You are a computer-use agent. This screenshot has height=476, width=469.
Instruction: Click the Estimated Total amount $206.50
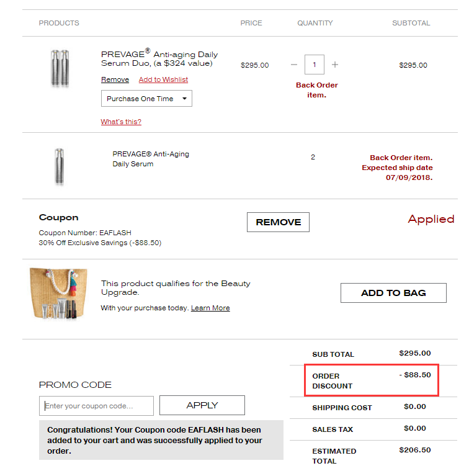point(414,450)
